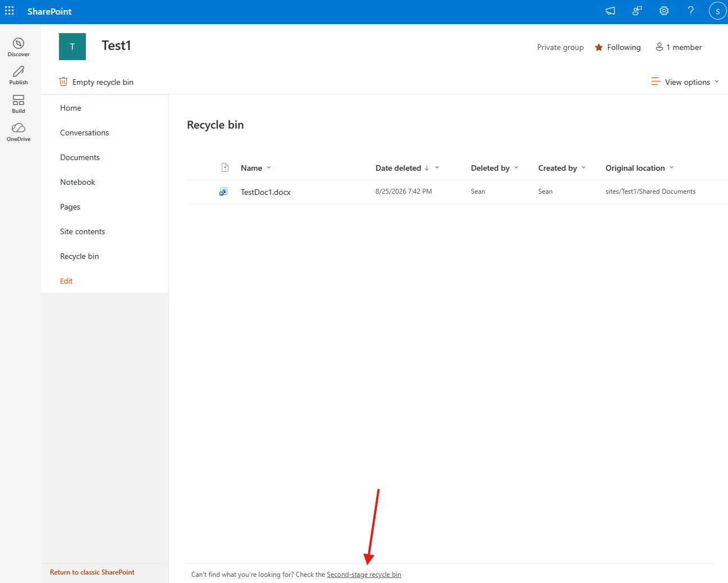The height and width of the screenshot is (583, 728).
Task: Click sites/Test1/Shared Documents location cell
Action: click(651, 192)
